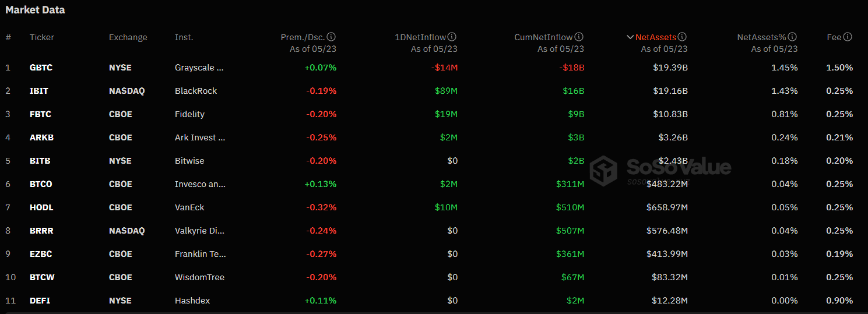Image resolution: width=868 pixels, height=314 pixels.
Task: Click info icon next to NetAssets header
Action: click(683, 37)
